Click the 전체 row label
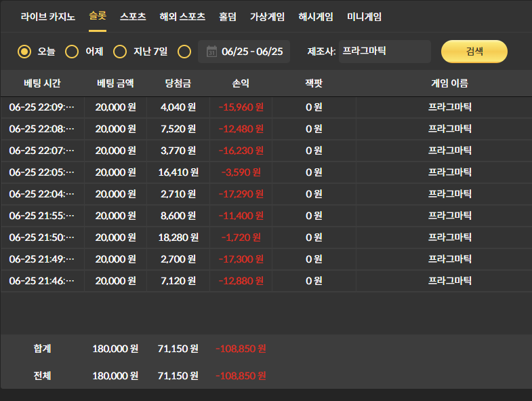The width and height of the screenshot is (532, 401). tap(42, 376)
